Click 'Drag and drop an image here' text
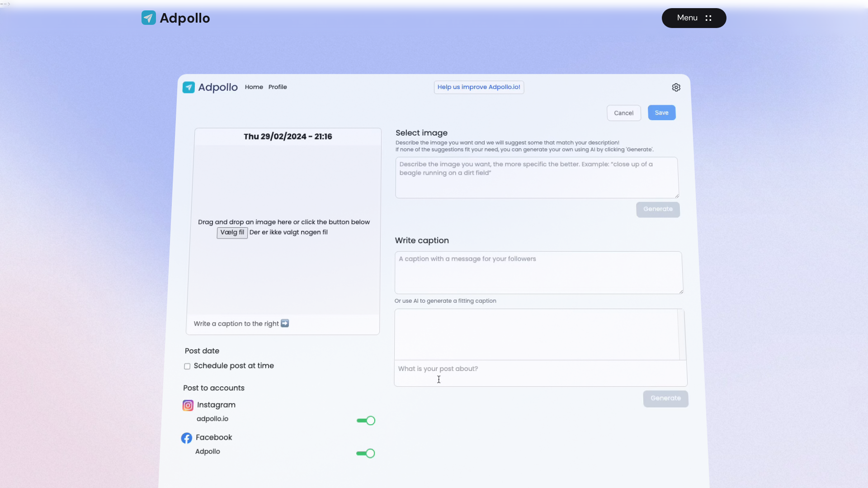The height and width of the screenshot is (488, 868). (x=284, y=222)
